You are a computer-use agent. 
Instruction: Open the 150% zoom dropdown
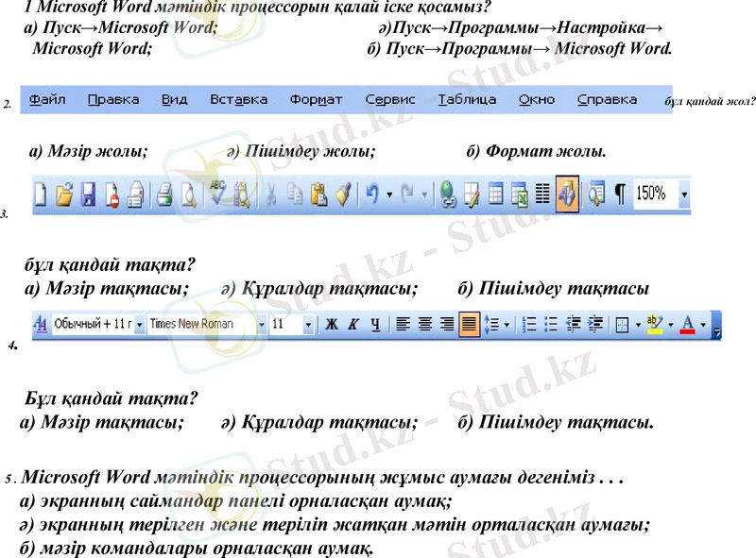pos(684,194)
